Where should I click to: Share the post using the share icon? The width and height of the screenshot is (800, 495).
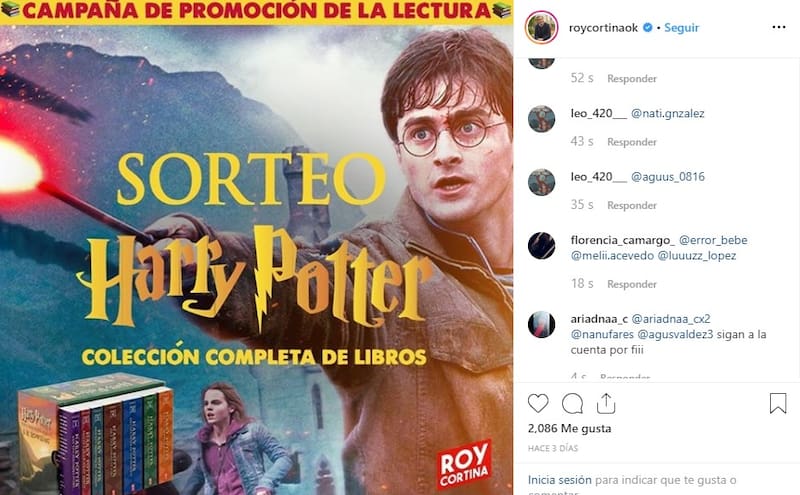606,404
